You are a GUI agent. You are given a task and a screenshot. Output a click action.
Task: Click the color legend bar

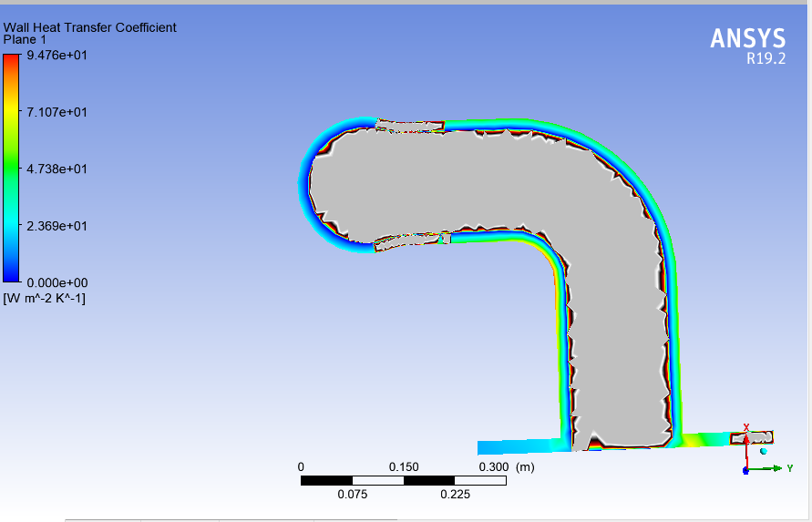(11, 169)
